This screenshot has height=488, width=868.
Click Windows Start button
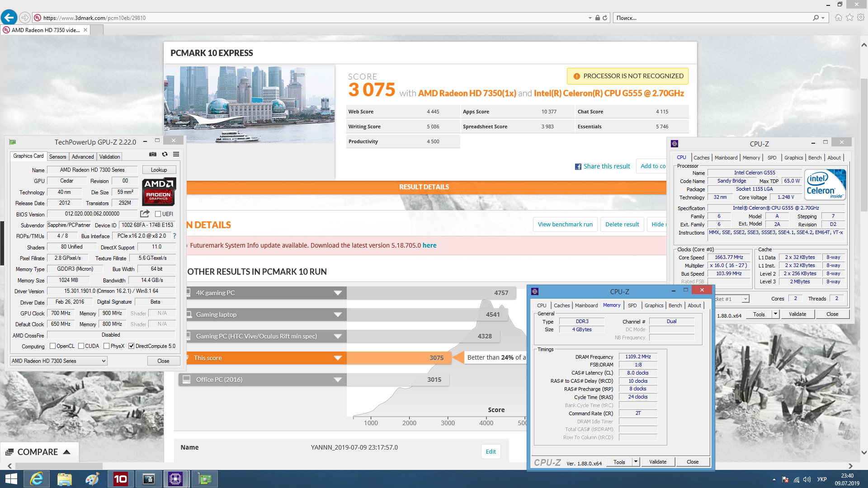pyautogui.click(x=11, y=479)
